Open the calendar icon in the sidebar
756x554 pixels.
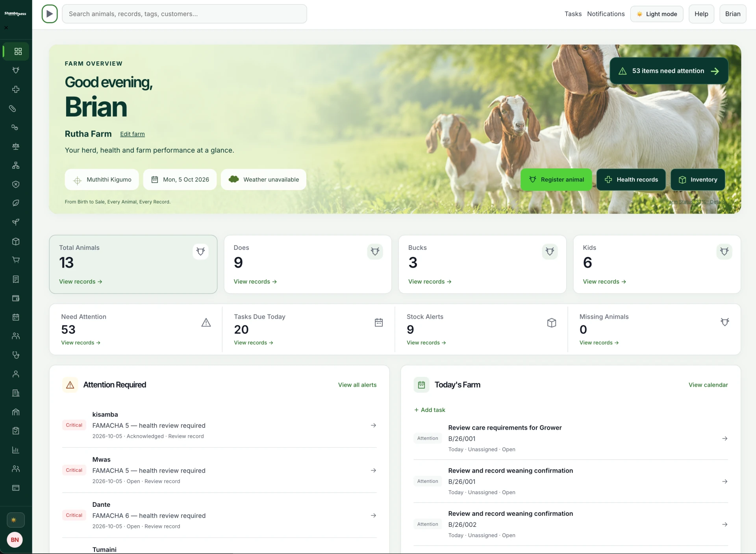tap(16, 317)
